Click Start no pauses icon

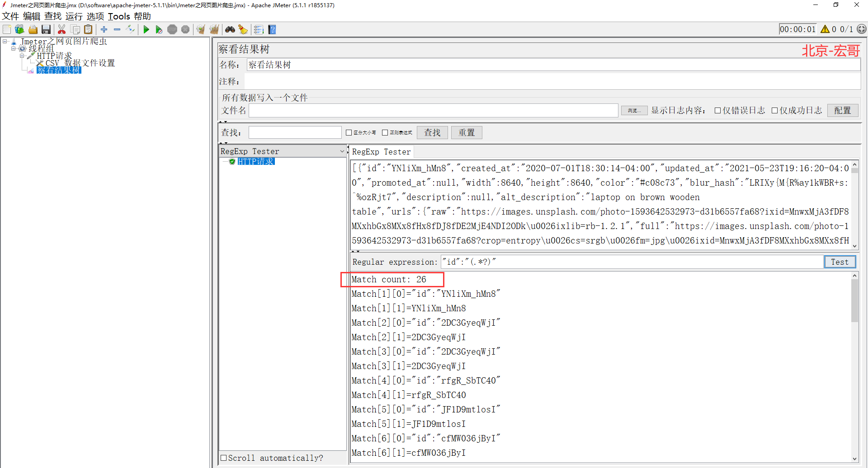click(x=159, y=29)
